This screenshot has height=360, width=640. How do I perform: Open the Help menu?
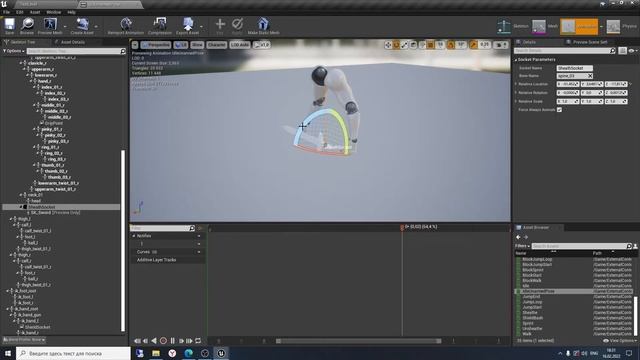[71, 12]
